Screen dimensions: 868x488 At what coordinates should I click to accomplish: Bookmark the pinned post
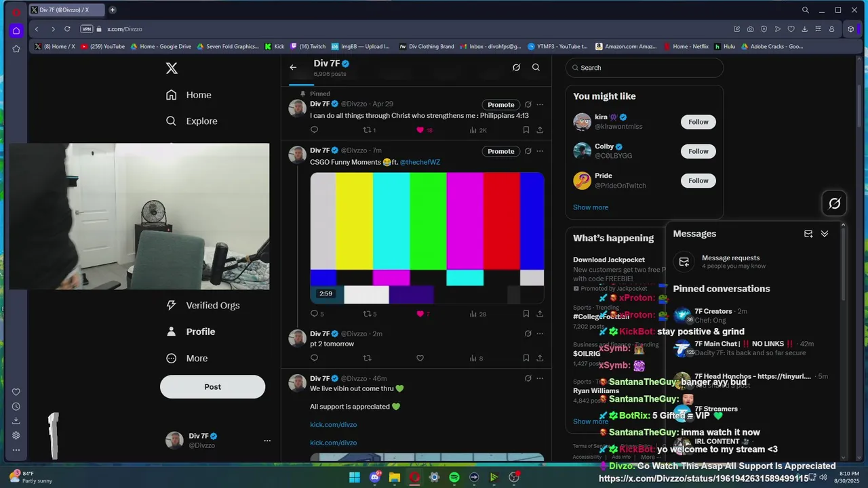tap(526, 130)
